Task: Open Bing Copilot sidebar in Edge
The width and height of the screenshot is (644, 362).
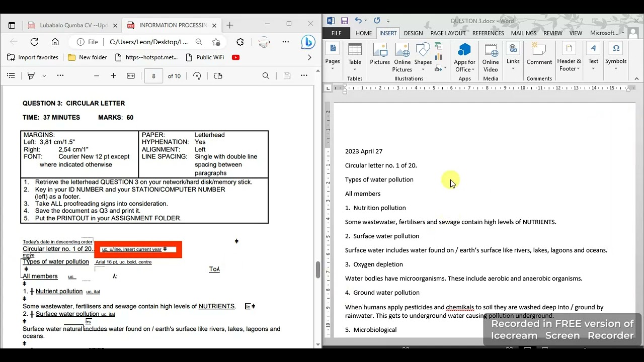Action: 308,42
